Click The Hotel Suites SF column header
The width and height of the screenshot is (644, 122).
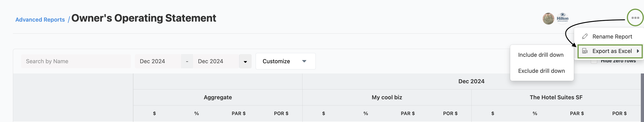point(556,97)
